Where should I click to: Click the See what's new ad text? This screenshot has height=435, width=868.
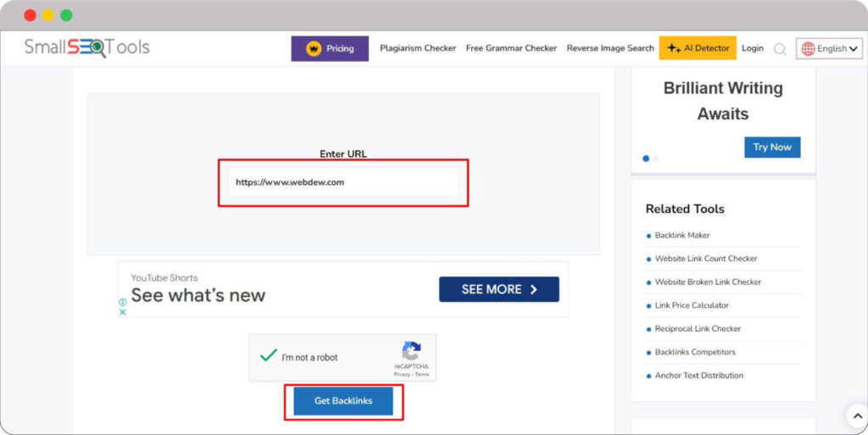click(x=198, y=295)
